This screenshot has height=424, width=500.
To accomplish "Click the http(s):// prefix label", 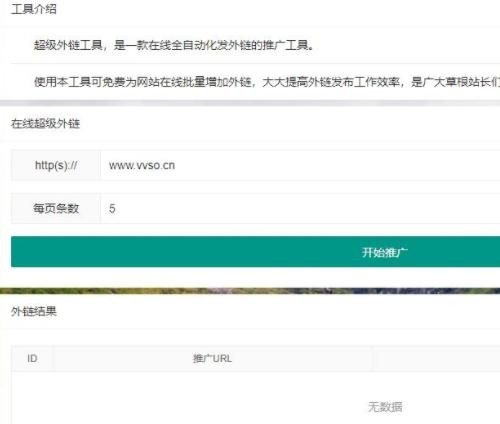I will point(56,165).
